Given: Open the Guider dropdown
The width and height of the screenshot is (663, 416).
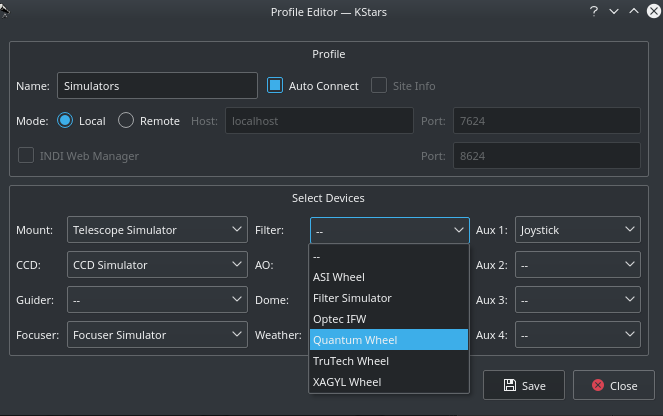Looking at the screenshot, I should [157, 300].
